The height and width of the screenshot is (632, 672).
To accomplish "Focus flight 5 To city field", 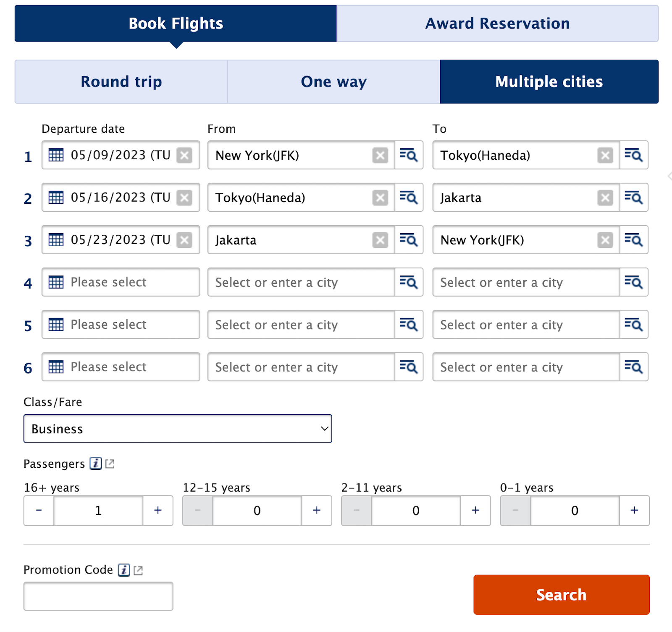I will pyautogui.click(x=526, y=324).
